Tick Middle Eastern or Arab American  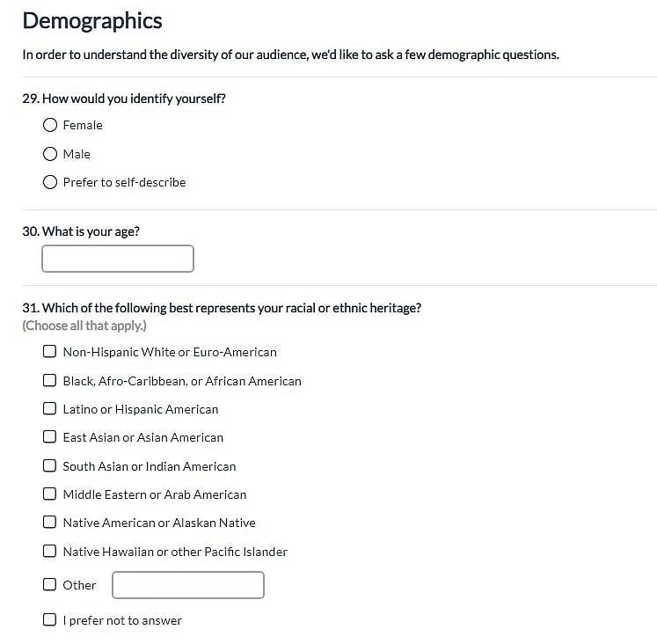tap(50, 494)
